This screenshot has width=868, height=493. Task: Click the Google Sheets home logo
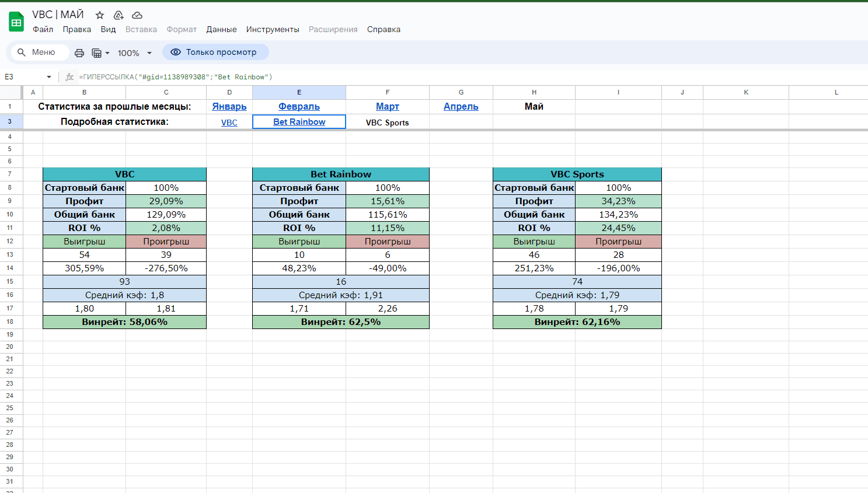coord(16,22)
